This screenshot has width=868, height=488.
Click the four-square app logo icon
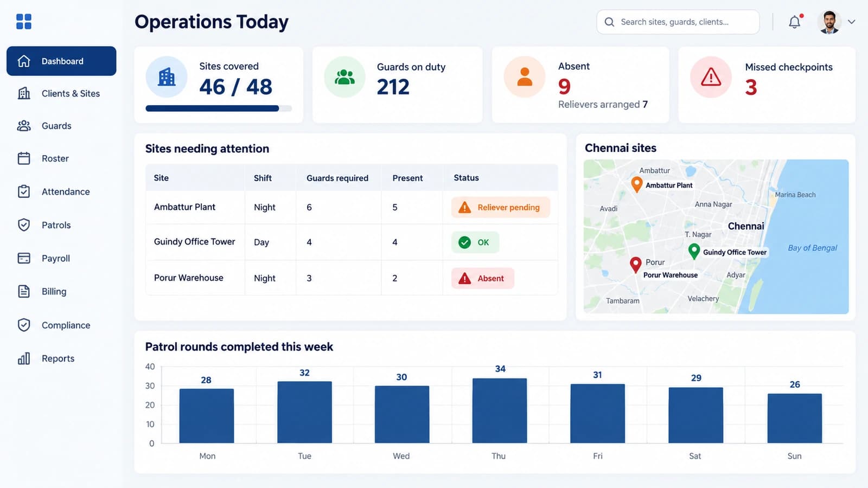(x=24, y=22)
